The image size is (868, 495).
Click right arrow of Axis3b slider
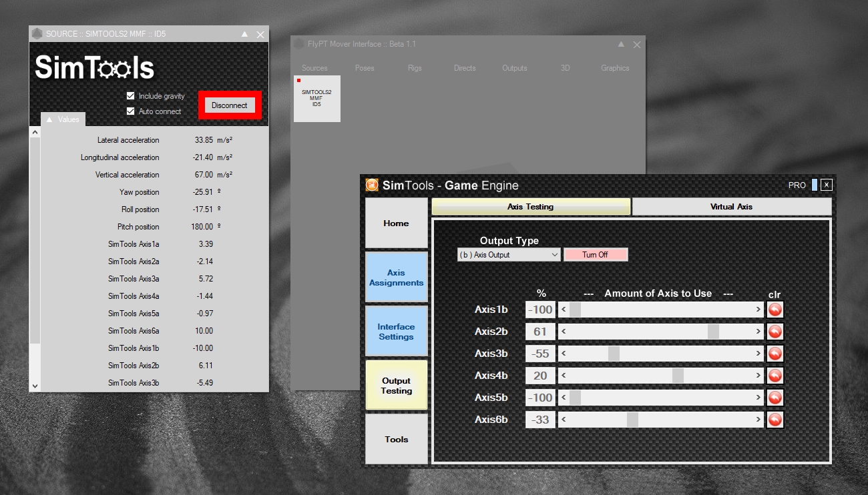[758, 354]
